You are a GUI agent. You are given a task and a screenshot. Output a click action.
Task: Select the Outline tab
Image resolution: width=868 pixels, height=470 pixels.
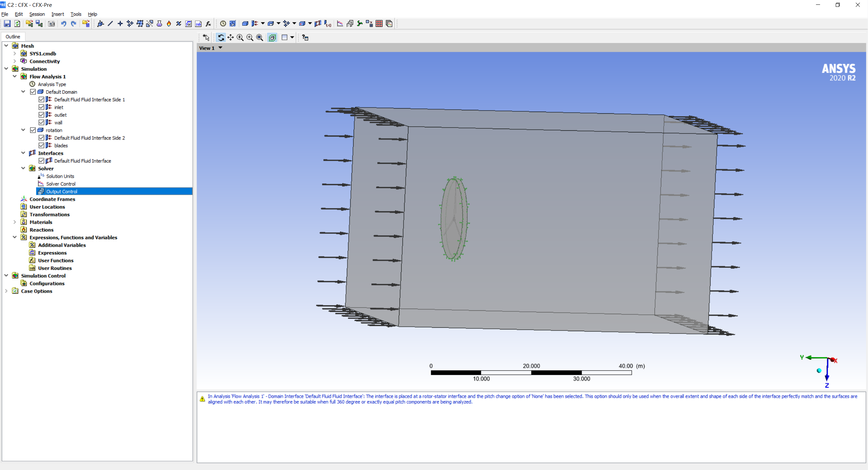click(x=13, y=36)
